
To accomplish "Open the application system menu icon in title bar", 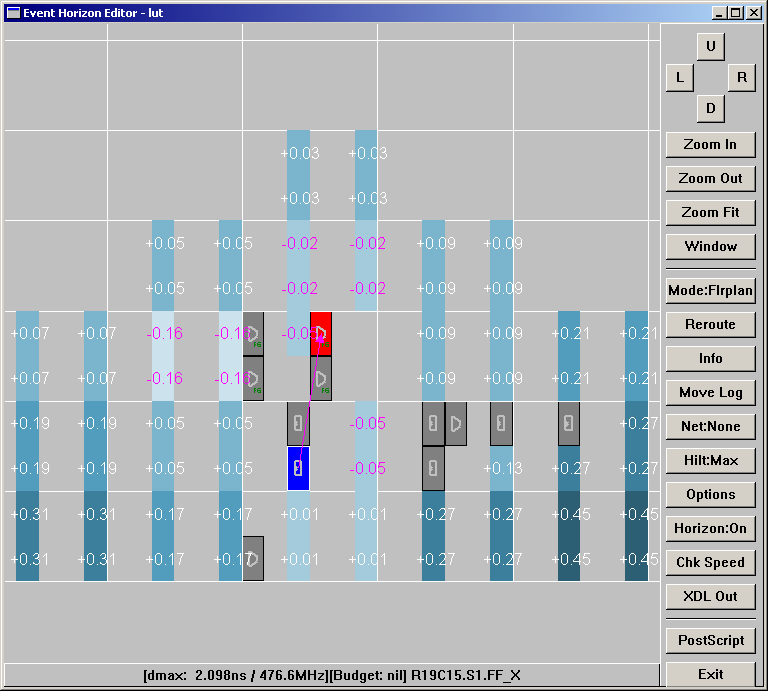I will (x=14, y=13).
